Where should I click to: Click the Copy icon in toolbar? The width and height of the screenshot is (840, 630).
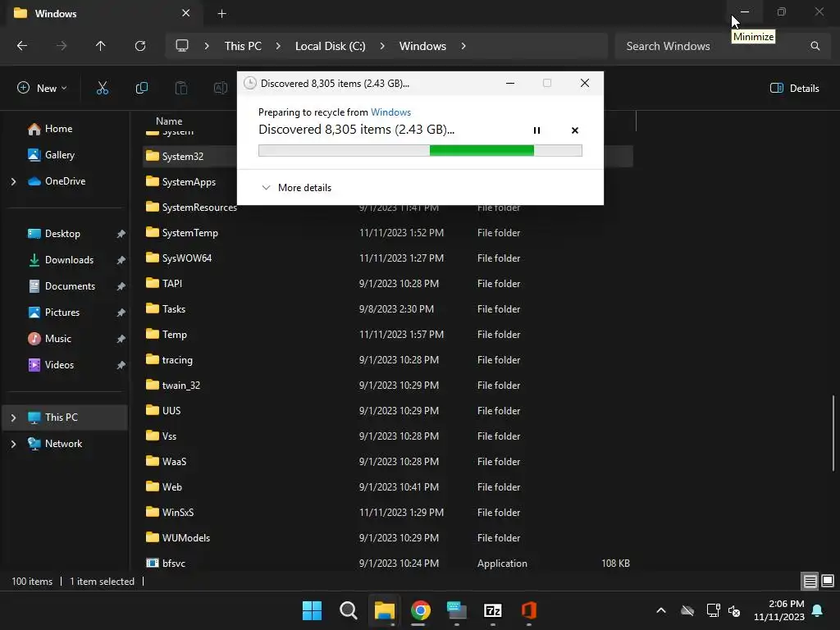point(141,88)
